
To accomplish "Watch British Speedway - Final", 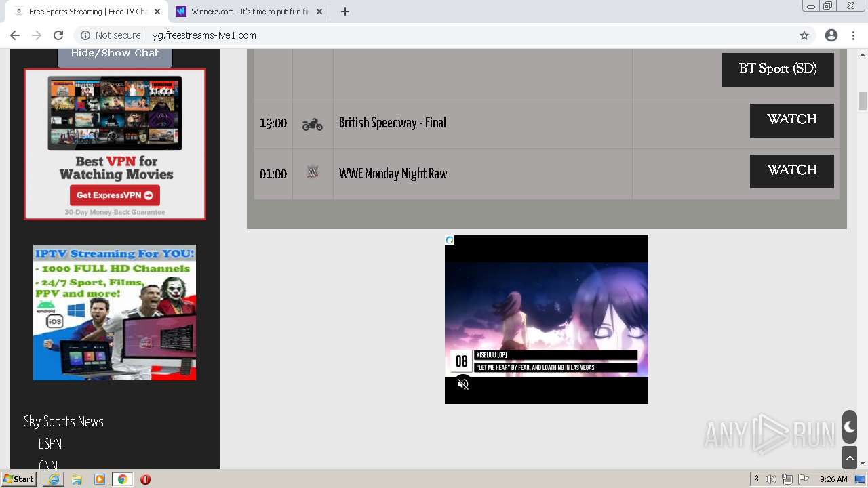I will pos(791,120).
